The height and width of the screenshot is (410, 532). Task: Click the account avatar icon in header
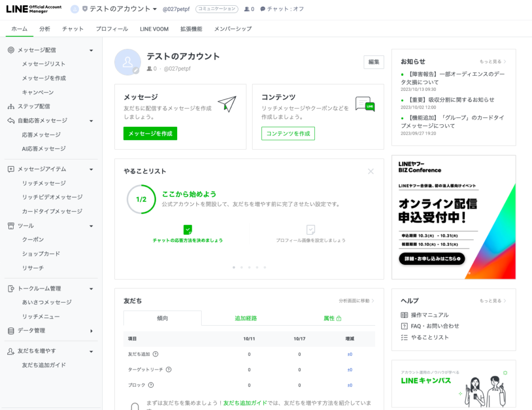75,9
